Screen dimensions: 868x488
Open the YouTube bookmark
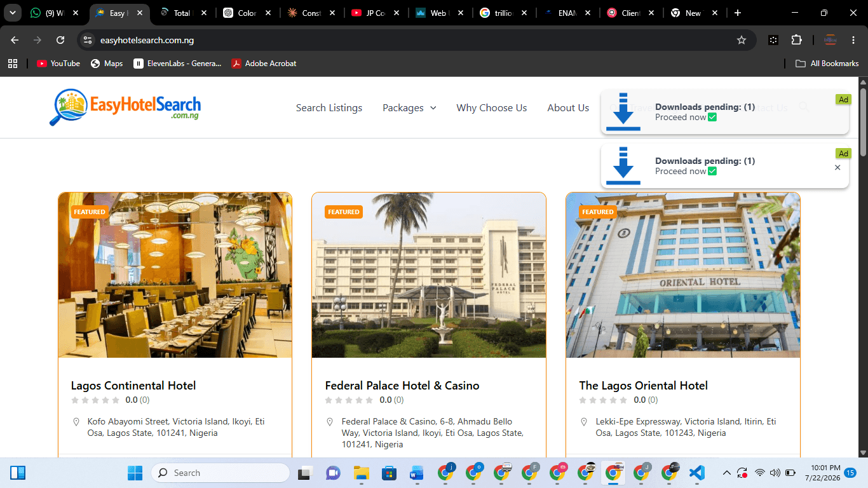pyautogui.click(x=58, y=64)
